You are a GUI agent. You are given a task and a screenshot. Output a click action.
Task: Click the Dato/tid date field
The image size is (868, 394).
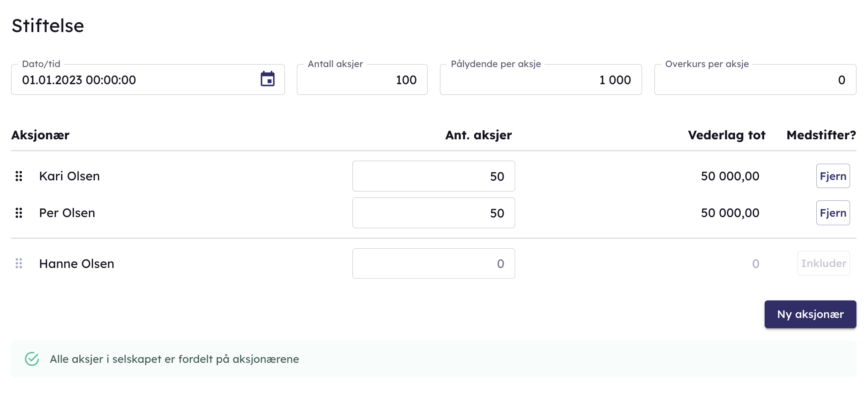click(137, 80)
